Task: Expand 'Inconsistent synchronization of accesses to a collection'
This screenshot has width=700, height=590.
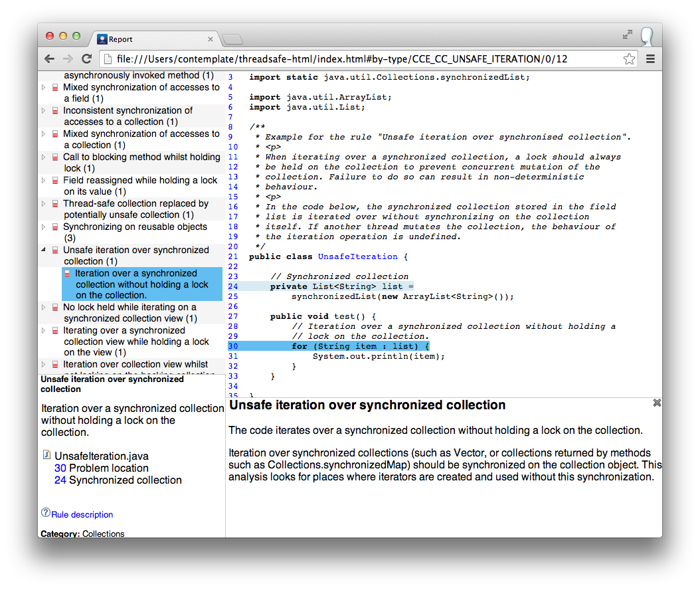Action: (x=43, y=111)
